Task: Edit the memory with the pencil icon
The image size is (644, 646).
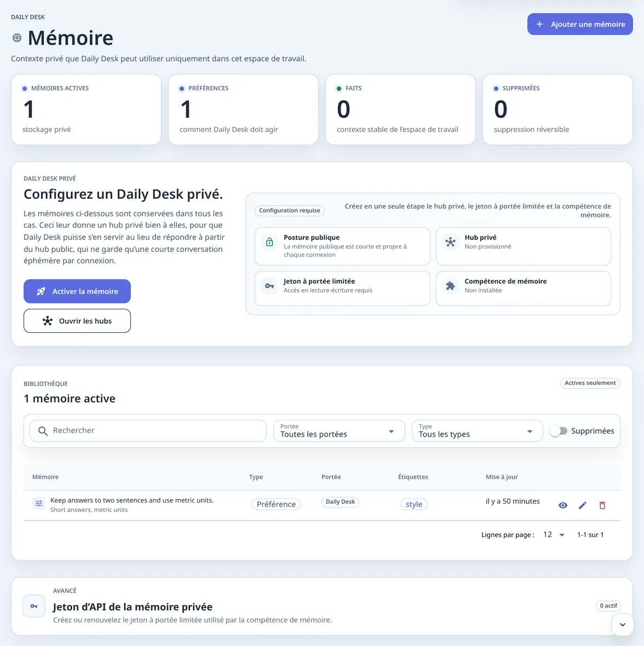Action: (x=583, y=505)
